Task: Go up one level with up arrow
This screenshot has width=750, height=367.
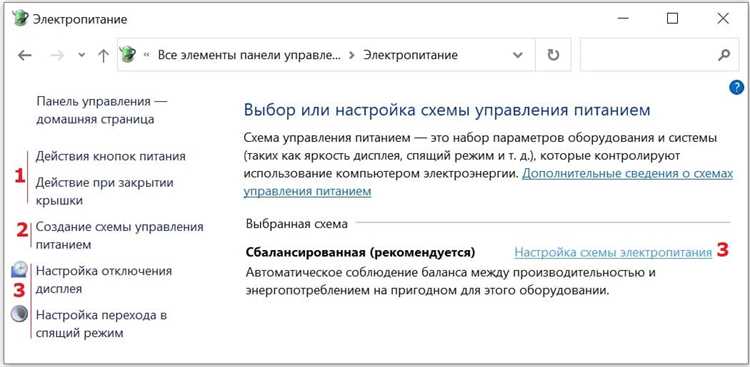Action: (103, 56)
